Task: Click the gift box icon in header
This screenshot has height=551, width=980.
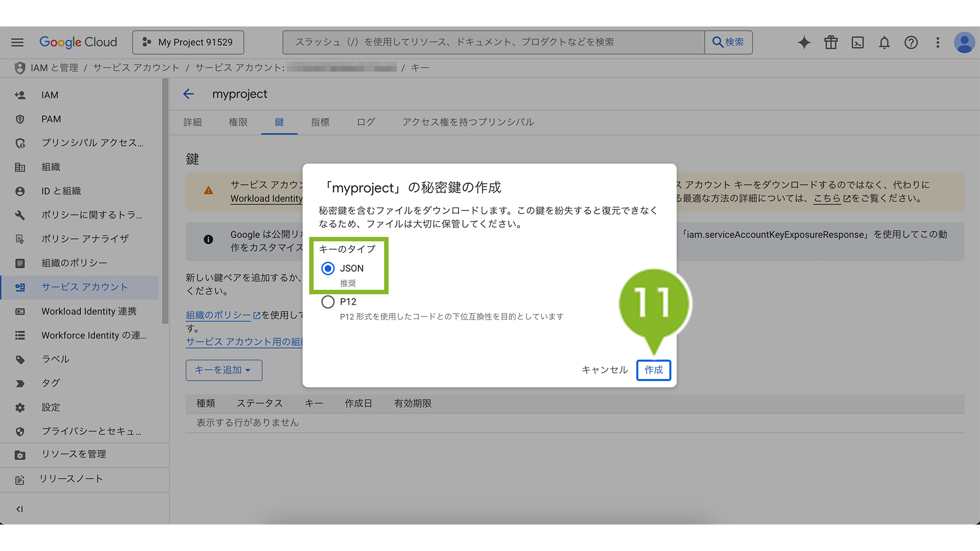Action: click(831, 42)
